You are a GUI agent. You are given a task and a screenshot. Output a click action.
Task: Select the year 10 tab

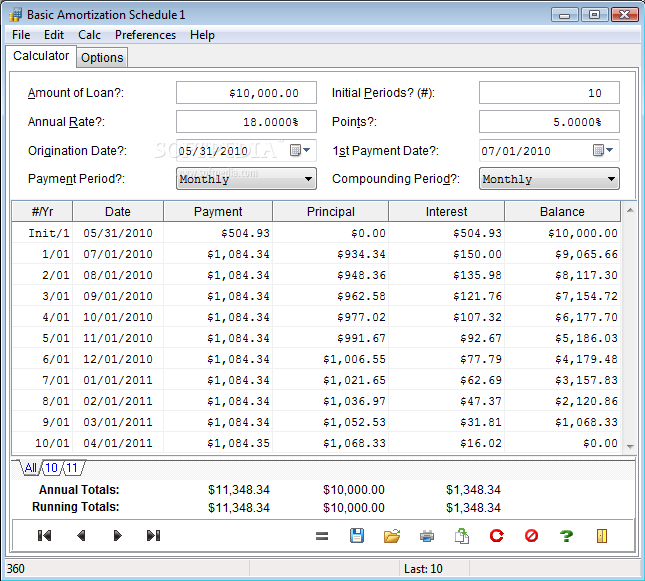coord(51,468)
